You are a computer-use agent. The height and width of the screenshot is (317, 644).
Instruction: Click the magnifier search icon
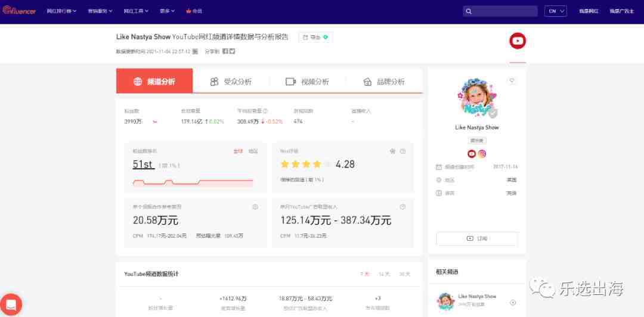(469, 11)
